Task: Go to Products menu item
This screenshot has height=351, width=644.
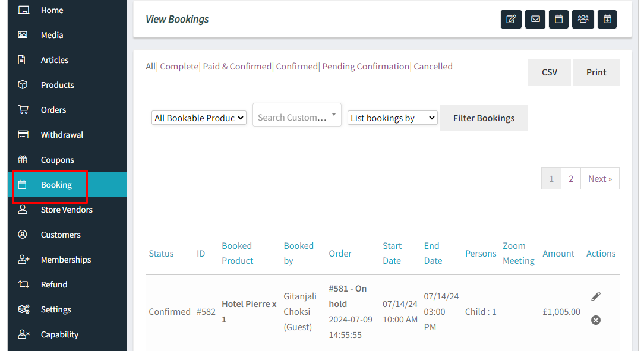Action: [x=58, y=85]
